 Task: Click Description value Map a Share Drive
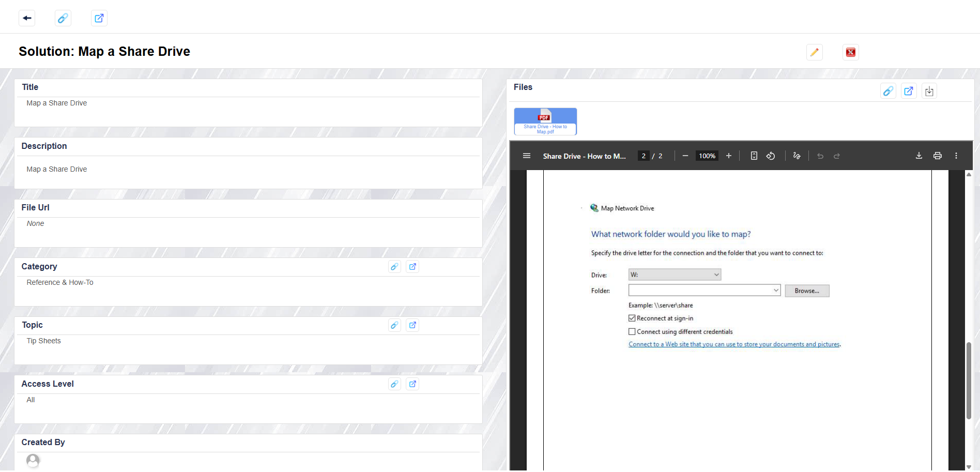tap(57, 169)
